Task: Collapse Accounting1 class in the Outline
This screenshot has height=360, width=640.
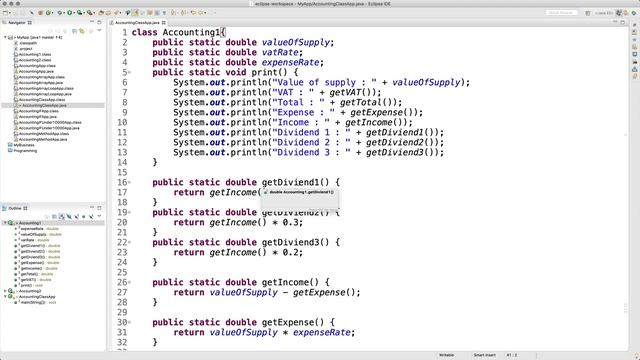Action: pos(5,223)
